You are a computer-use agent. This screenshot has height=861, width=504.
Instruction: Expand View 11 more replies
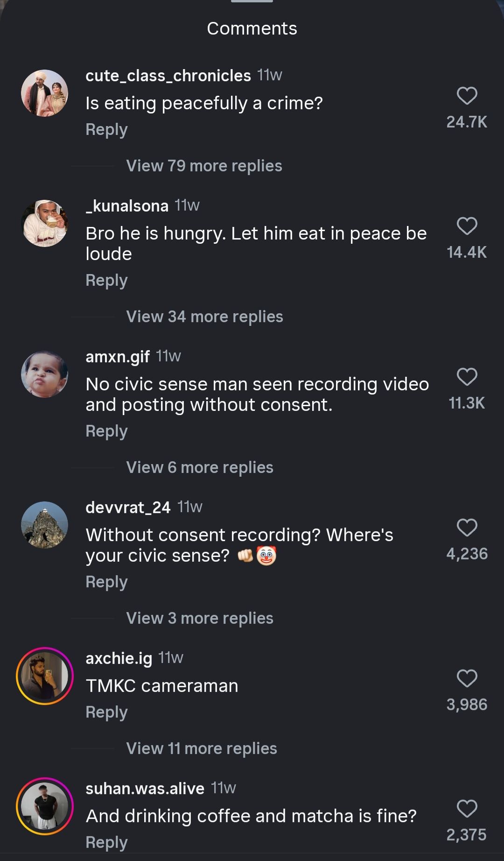click(202, 748)
